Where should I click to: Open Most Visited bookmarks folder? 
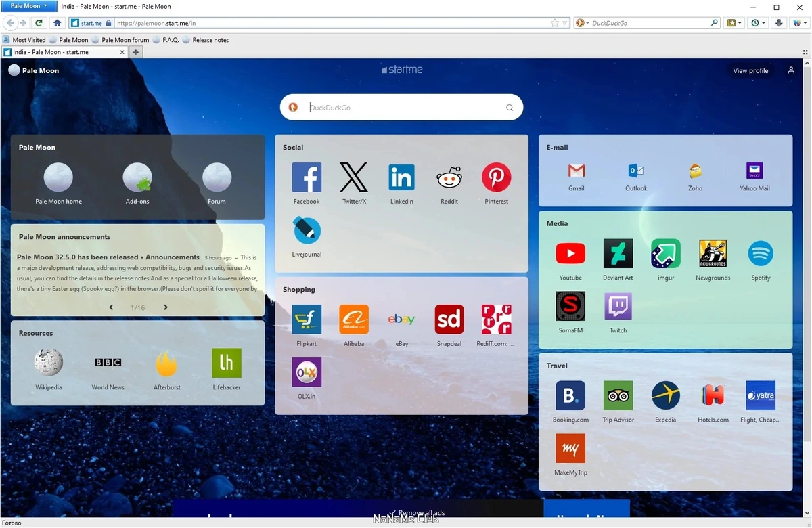tap(24, 40)
